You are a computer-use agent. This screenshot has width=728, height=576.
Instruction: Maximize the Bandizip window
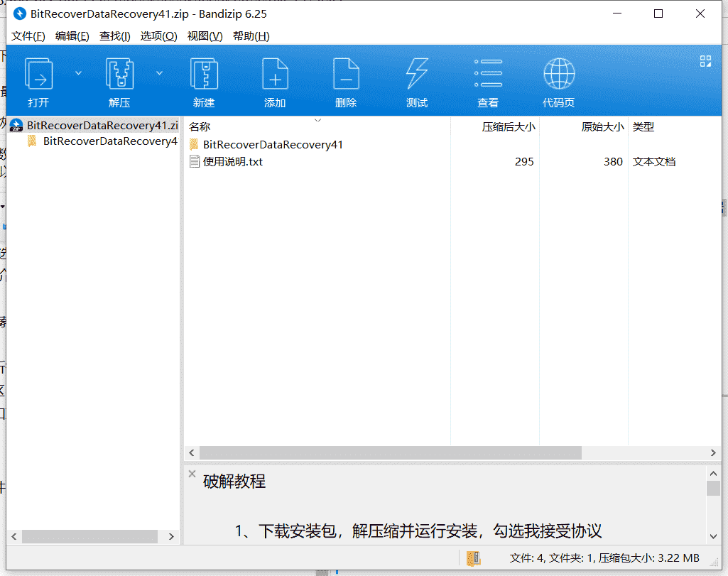658,14
